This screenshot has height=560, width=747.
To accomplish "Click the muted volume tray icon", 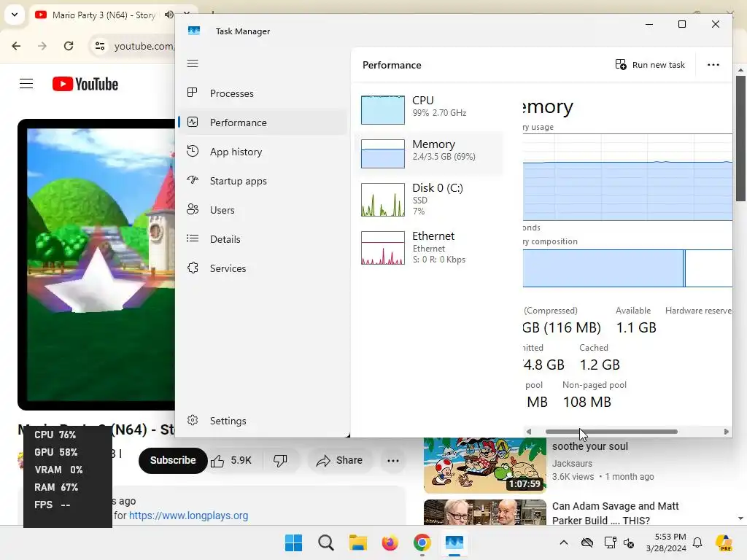I will 629,542.
